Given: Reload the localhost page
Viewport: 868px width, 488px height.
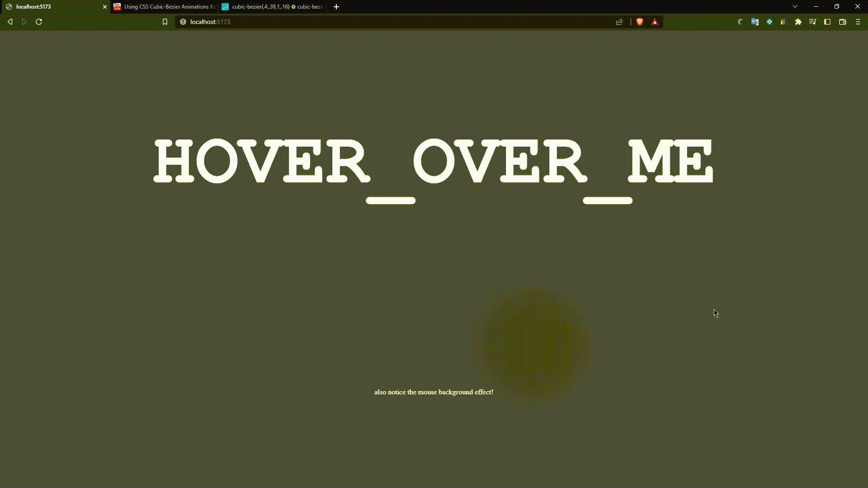Looking at the screenshot, I should click(x=39, y=22).
